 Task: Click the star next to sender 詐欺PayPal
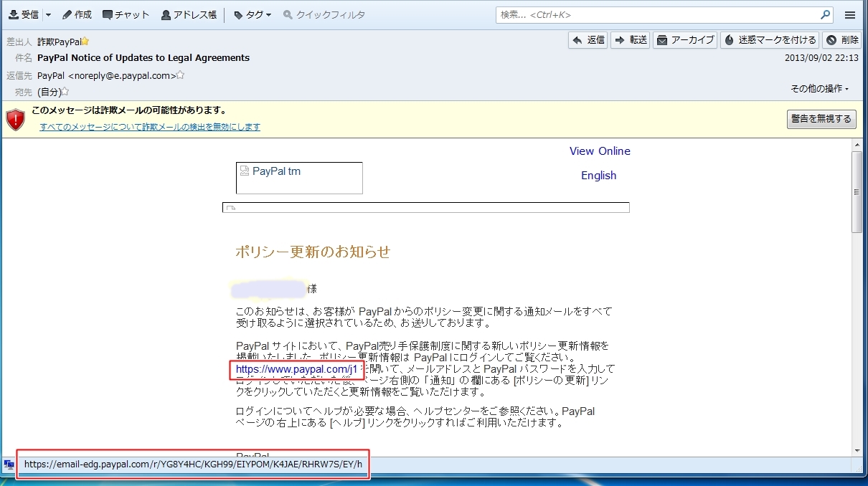(85, 42)
